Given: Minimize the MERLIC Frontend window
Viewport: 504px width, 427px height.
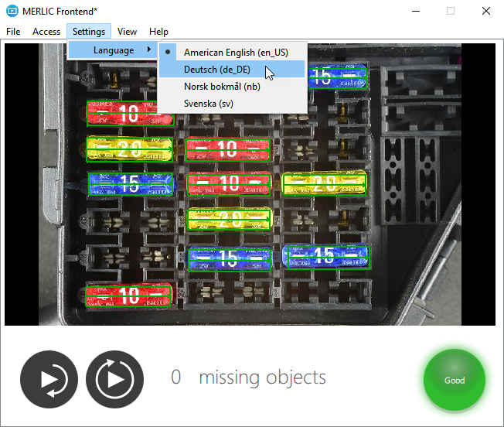Looking at the screenshot, I should (x=415, y=11).
